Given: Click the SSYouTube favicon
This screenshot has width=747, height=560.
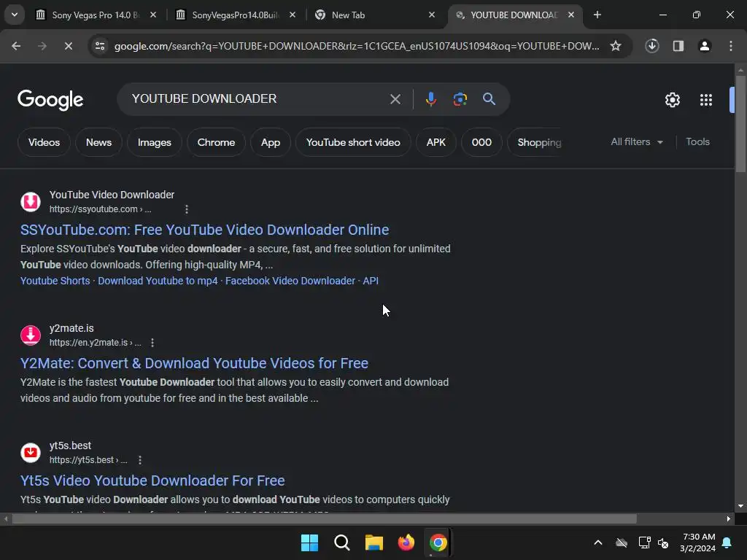Looking at the screenshot, I should [x=31, y=202].
